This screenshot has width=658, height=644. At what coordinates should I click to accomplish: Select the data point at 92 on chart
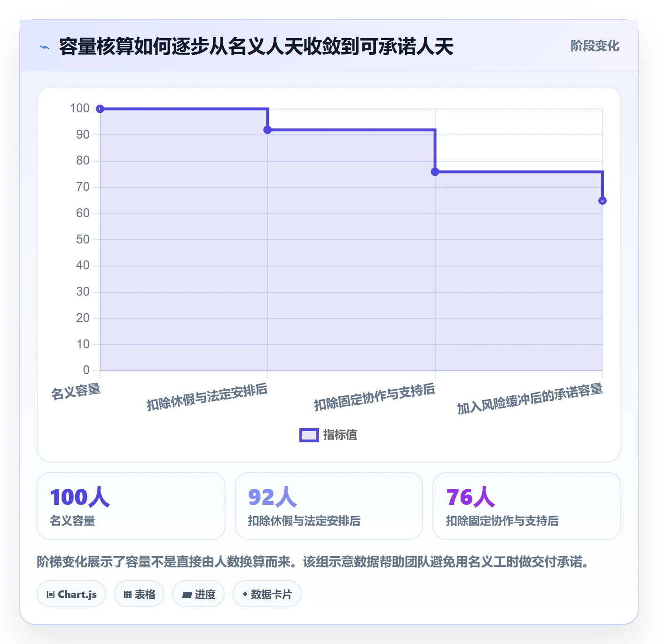click(x=267, y=130)
